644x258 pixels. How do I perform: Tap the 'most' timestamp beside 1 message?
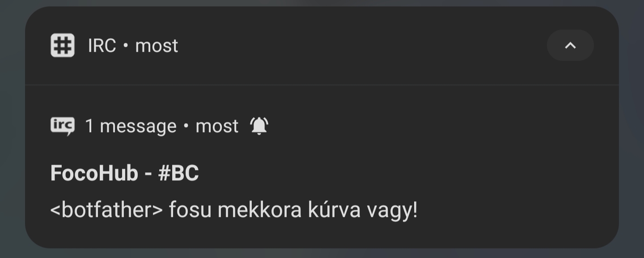(217, 126)
